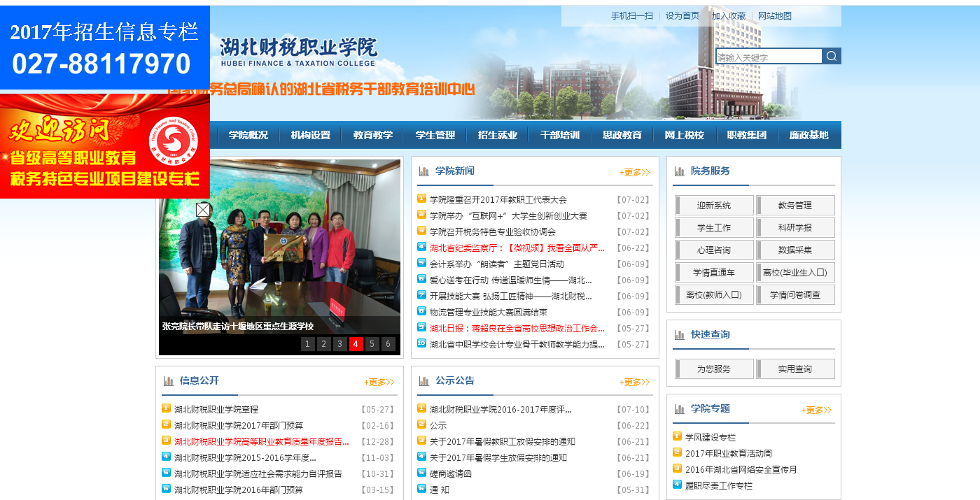
Task: Open the 招生就业 navigation menu
Action: coord(498,135)
